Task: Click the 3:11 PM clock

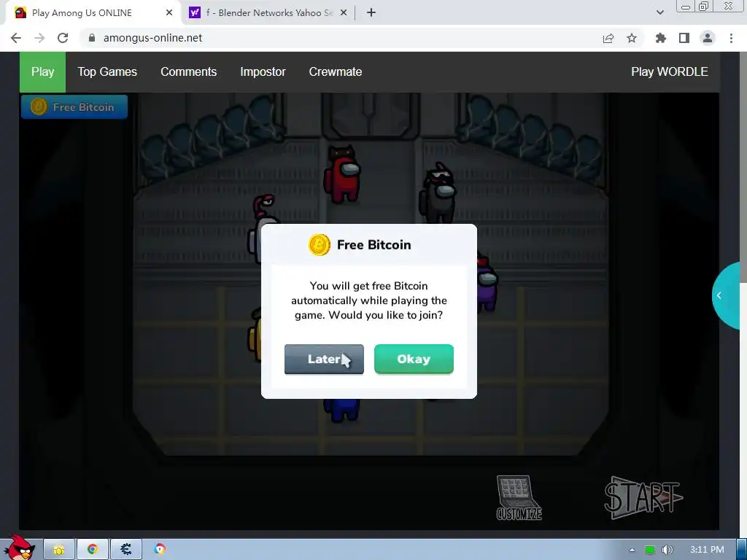Action: [707, 550]
